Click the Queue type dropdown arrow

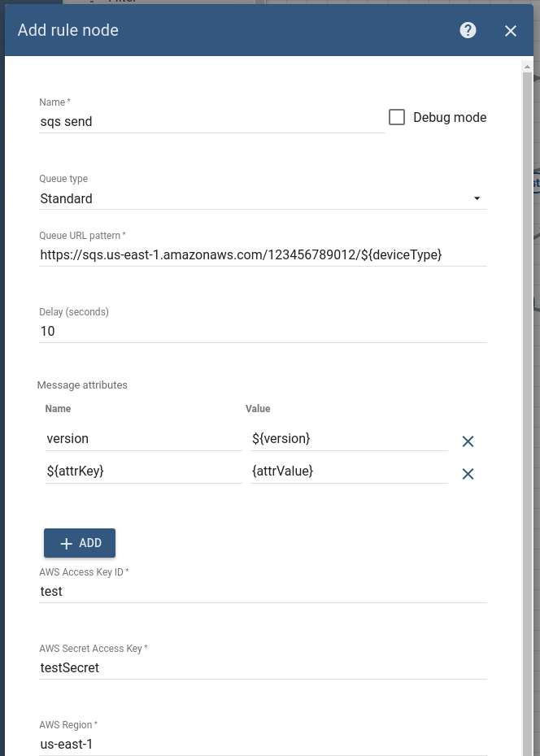(477, 198)
